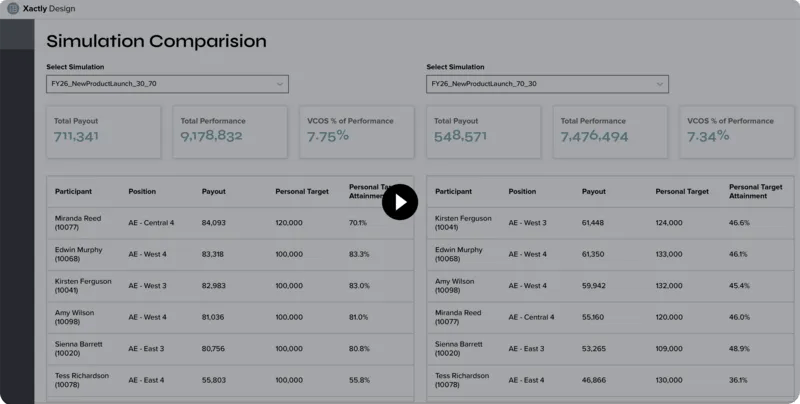This screenshot has width=800, height=404.
Task: Click attainment value 81.0%
Action: [x=359, y=317]
